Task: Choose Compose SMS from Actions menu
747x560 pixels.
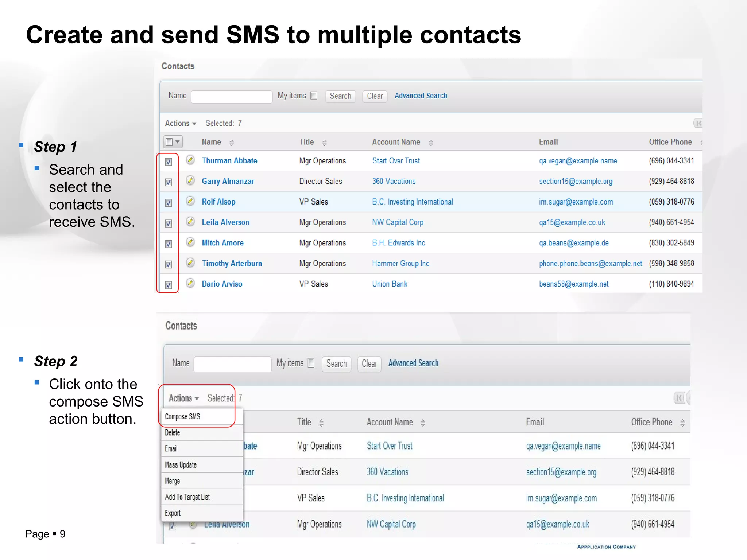Action: [202, 416]
